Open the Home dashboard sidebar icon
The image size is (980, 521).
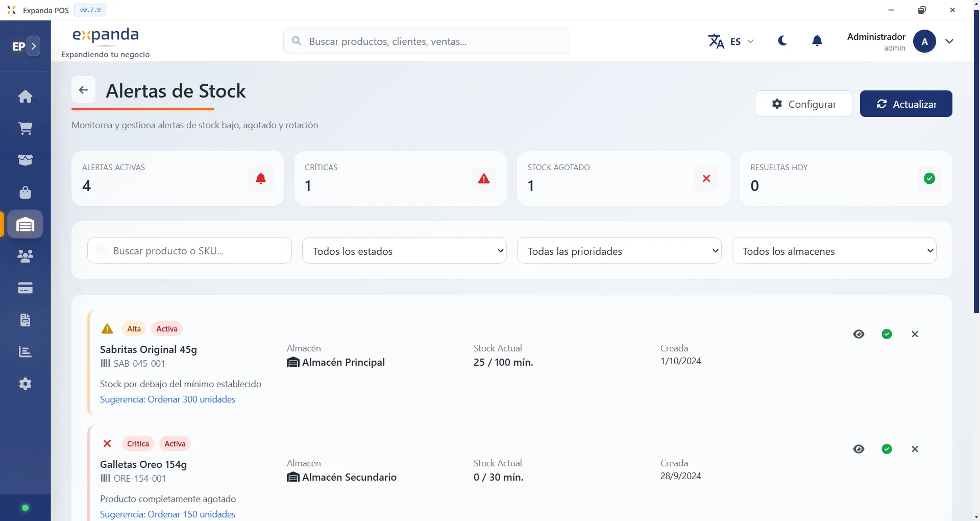point(25,97)
